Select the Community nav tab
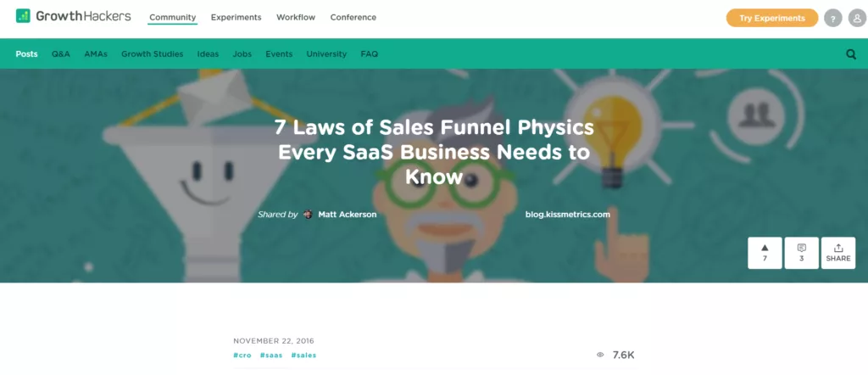Image resolution: width=868 pixels, height=375 pixels. tap(173, 17)
